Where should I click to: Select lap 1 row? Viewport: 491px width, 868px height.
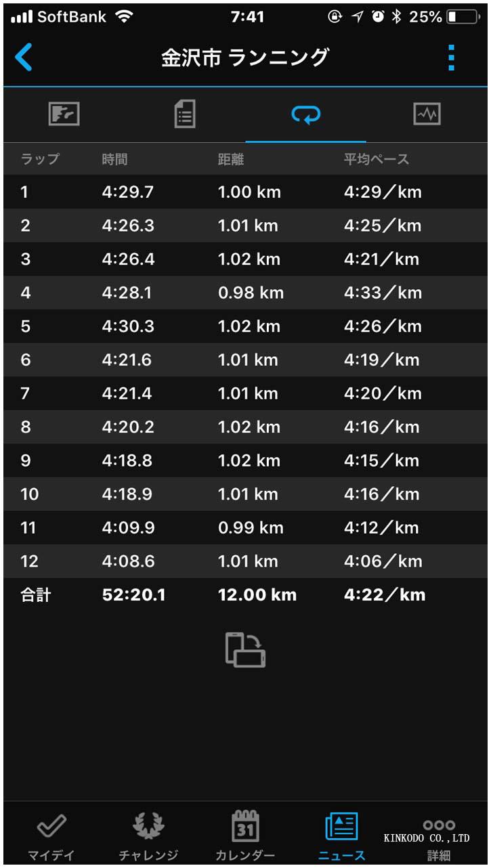tap(245, 192)
